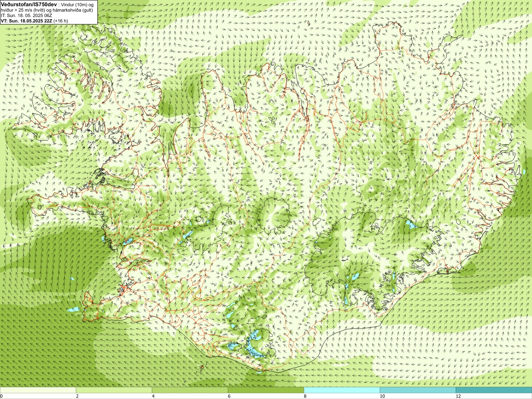Click the turquoise 10–12 colorbar swatch
532x399 pixels.
[418, 390]
